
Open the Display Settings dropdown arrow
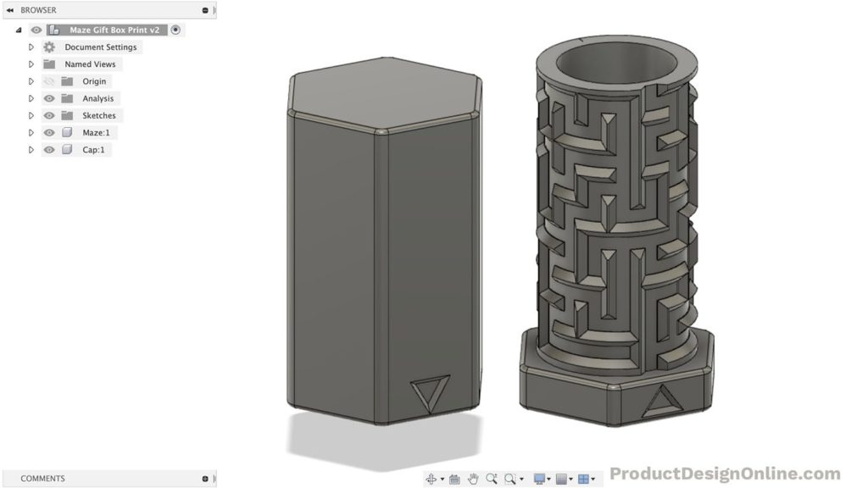tap(548, 480)
